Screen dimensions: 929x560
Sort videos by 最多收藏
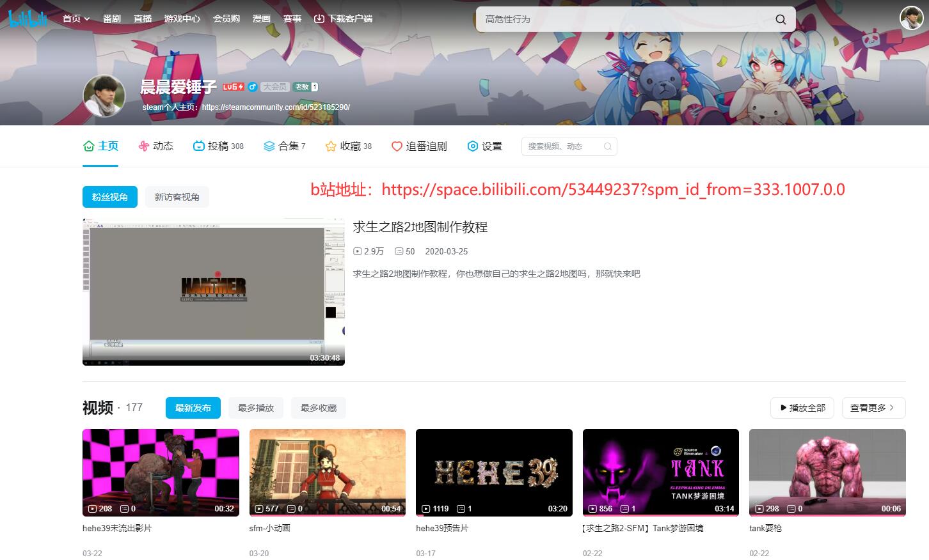click(319, 408)
